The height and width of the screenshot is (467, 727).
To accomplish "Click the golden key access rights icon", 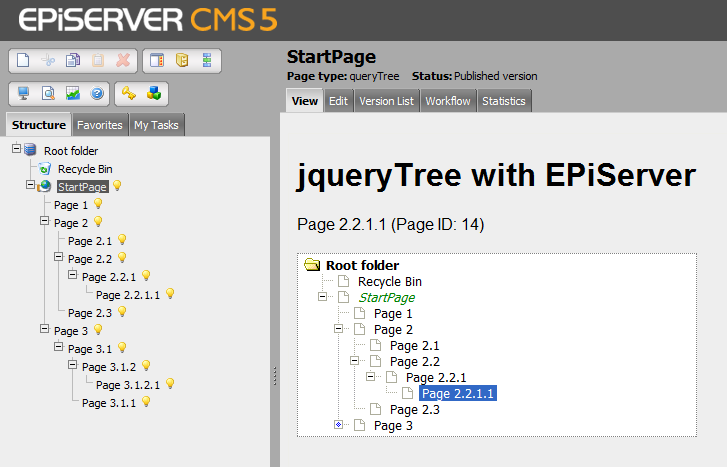I will click(130, 93).
